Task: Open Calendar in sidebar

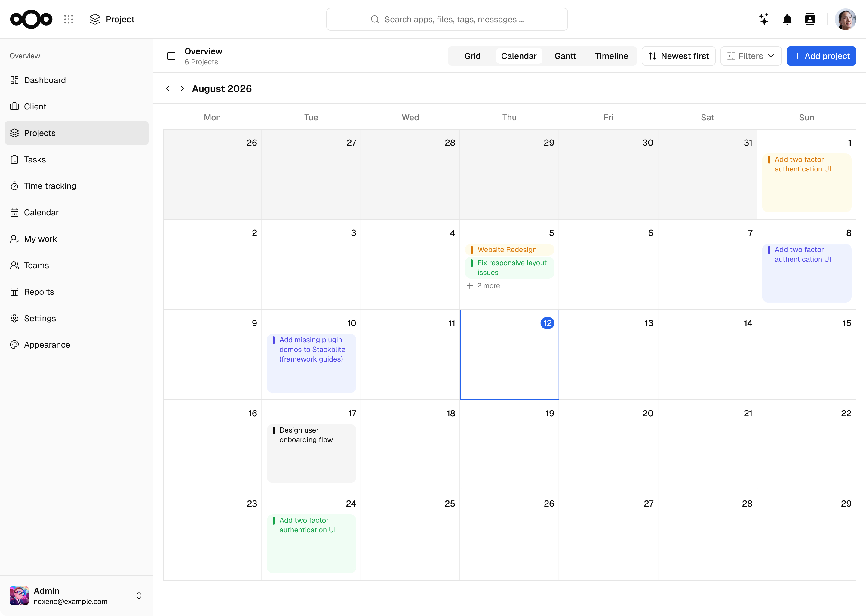Action: click(x=77, y=212)
